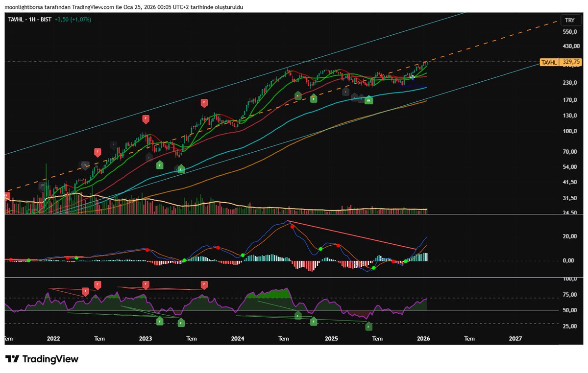The height and width of the screenshot is (373, 588).
Task: Click Tem label between 2022 and 2023
Action: pos(99,338)
